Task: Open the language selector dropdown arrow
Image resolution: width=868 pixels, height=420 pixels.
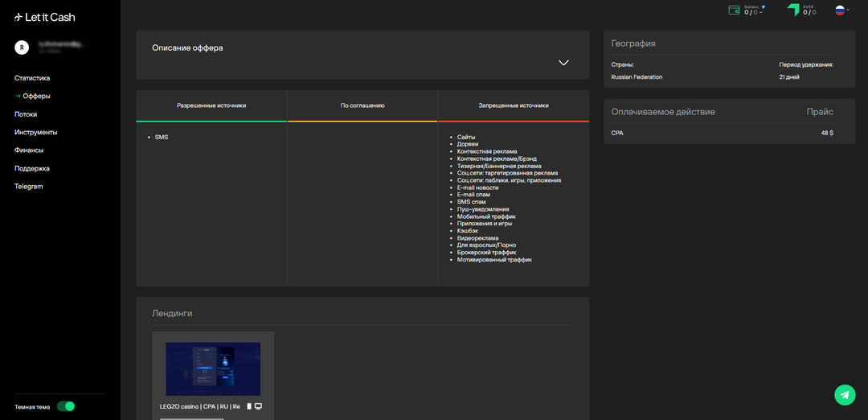Action: 849,11
